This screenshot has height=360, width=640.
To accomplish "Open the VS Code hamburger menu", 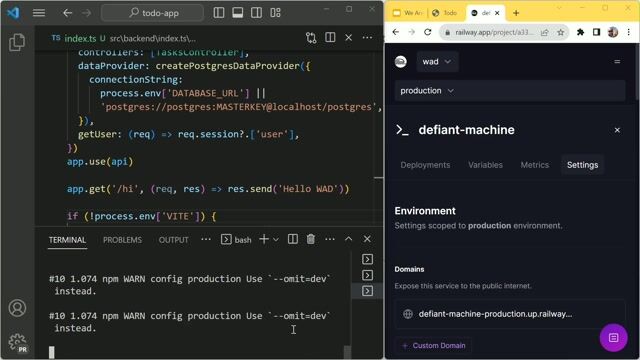I will [39, 13].
